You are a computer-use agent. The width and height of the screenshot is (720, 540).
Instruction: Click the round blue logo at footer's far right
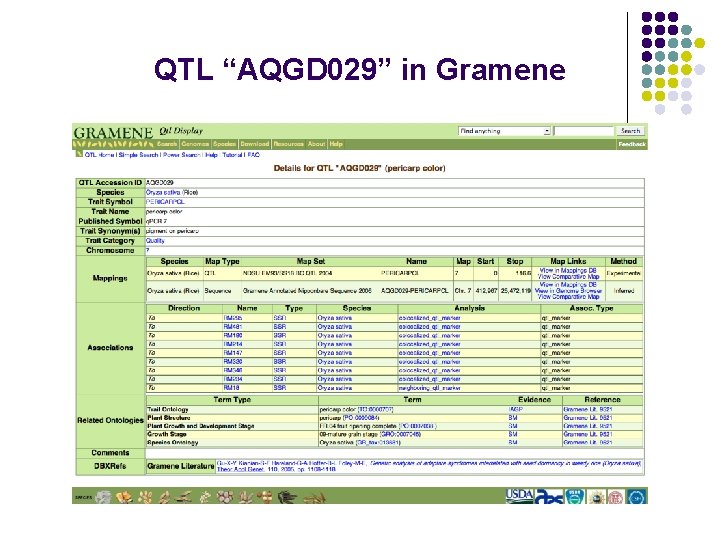coord(636,497)
